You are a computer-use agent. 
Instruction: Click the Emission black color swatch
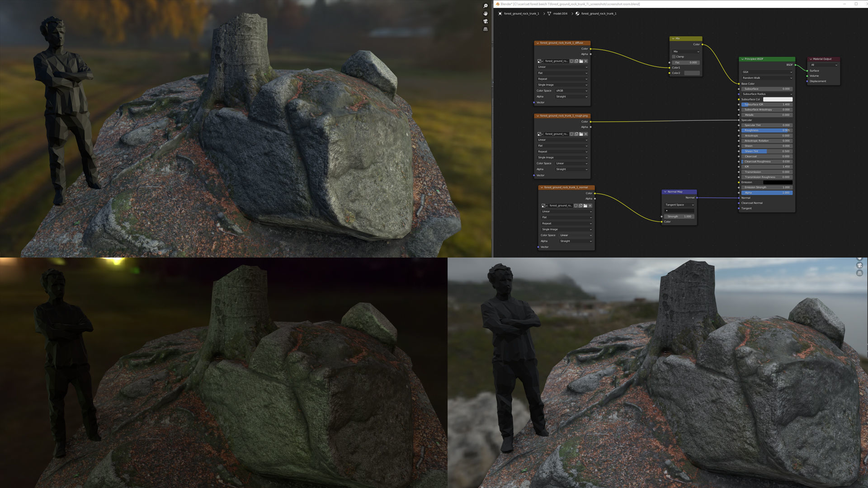coord(778,182)
